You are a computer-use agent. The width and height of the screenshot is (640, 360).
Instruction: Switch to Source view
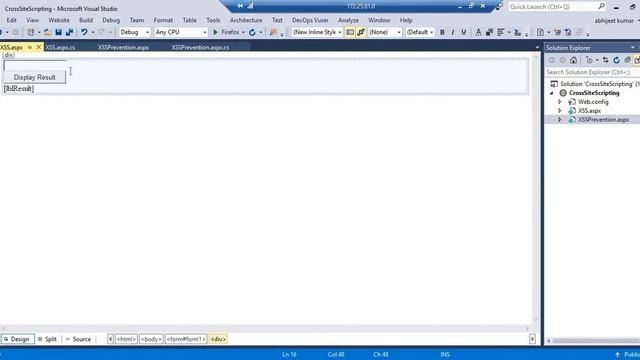tap(78, 339)
